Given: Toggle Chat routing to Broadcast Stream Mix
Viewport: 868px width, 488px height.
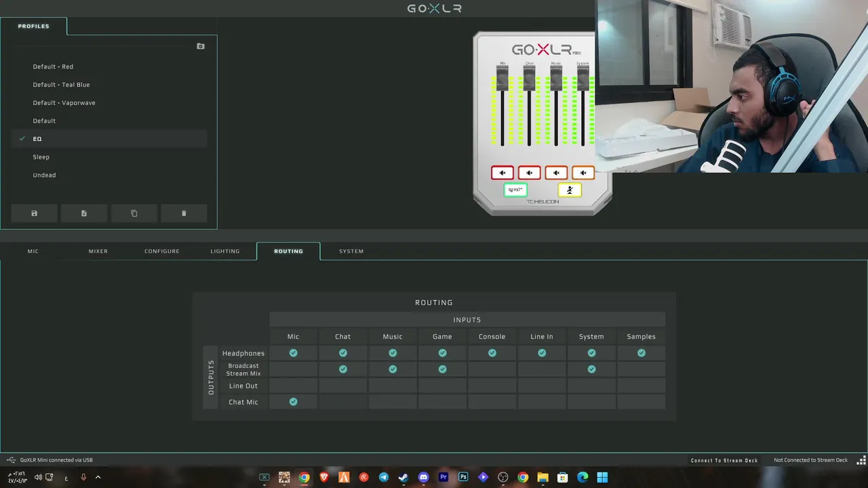Looking at the screenshot, I should pyautogui.click(x=343, y=369).
